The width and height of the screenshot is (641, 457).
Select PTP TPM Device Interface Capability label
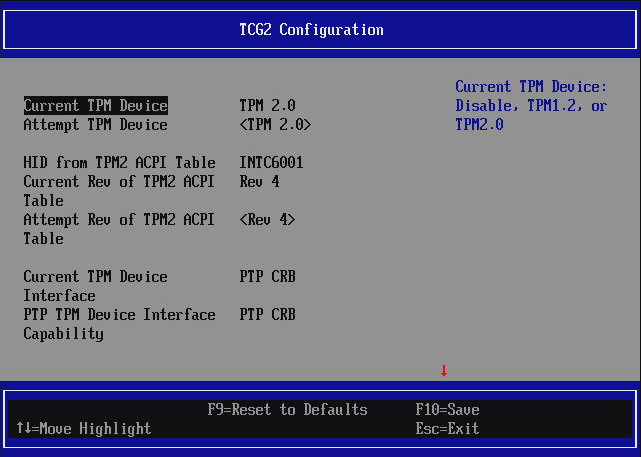(x=119, y=324)
